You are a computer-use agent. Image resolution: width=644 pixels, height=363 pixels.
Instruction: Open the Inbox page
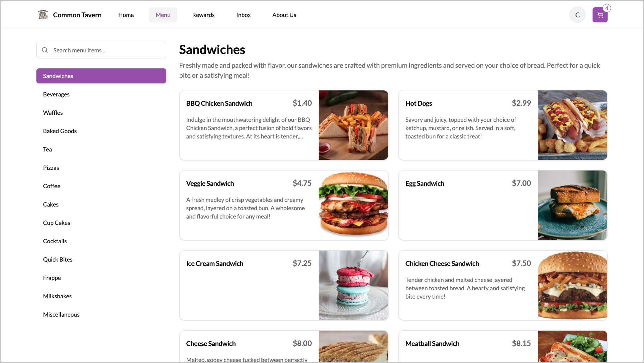tap(243, 15)
